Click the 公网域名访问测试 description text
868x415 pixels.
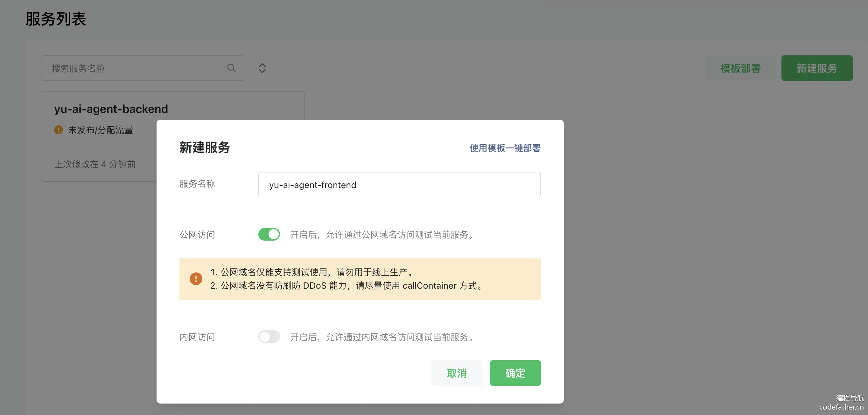(x=383, y=235)
